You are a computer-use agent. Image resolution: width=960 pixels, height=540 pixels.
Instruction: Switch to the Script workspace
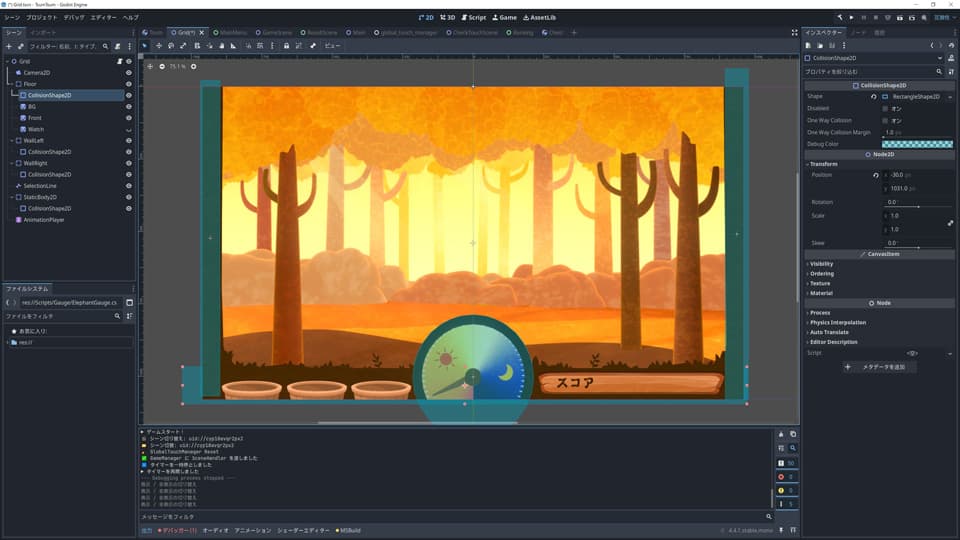pyautogui.click(x=474, y=18)
